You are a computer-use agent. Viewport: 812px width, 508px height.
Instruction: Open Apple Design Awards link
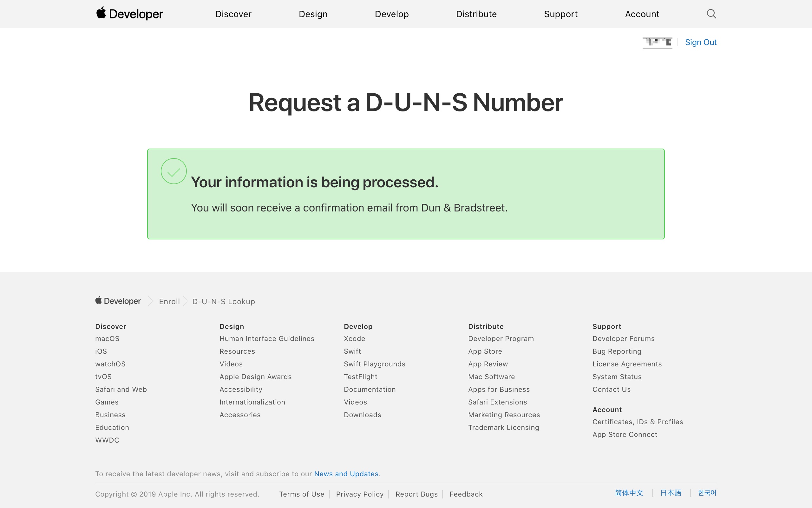click(x=255, y=377)
